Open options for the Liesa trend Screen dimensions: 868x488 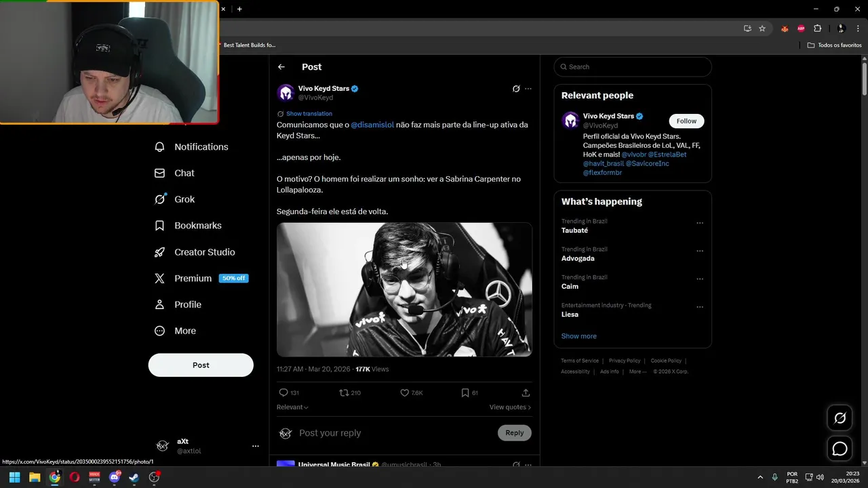click(x=700, y=307)
